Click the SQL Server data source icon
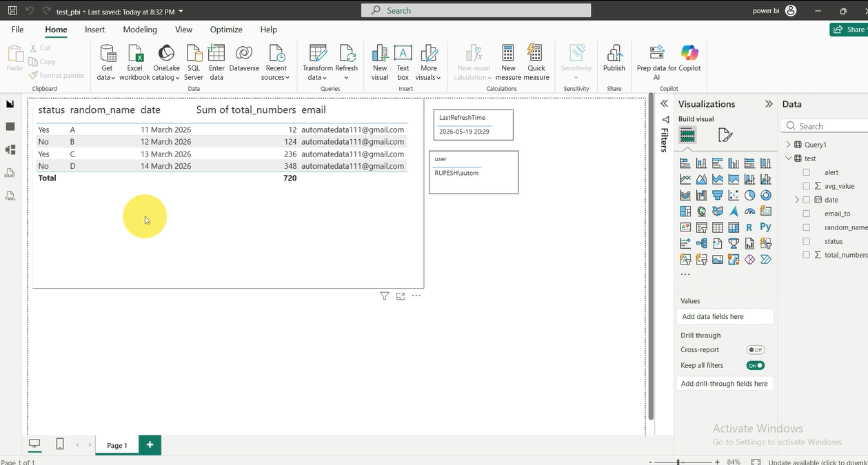 tap(194, 63)
